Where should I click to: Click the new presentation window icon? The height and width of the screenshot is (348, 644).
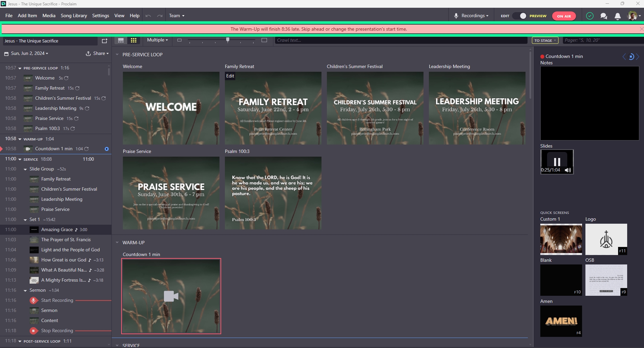[105, 41]
